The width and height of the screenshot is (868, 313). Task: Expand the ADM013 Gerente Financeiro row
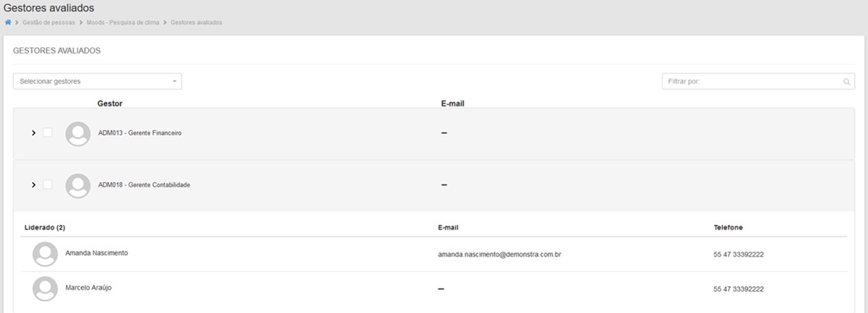coord(34,133)
